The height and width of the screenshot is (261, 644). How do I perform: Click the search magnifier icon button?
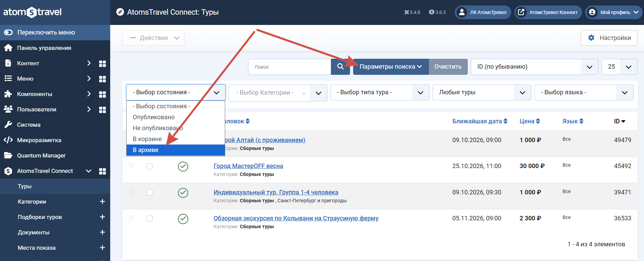click(340, 67)
